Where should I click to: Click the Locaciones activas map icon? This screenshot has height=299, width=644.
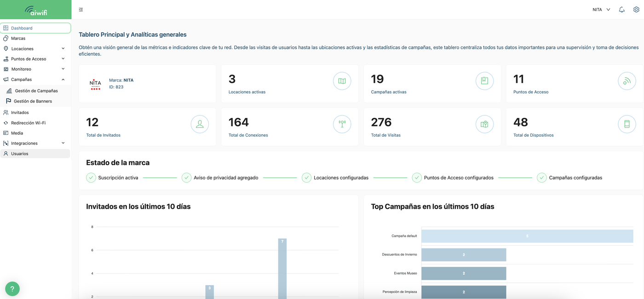[342, 81]
